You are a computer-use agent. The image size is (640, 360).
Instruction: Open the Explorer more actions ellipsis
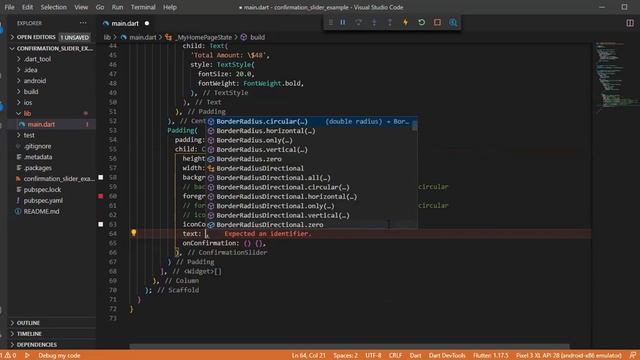pos(83,23)
